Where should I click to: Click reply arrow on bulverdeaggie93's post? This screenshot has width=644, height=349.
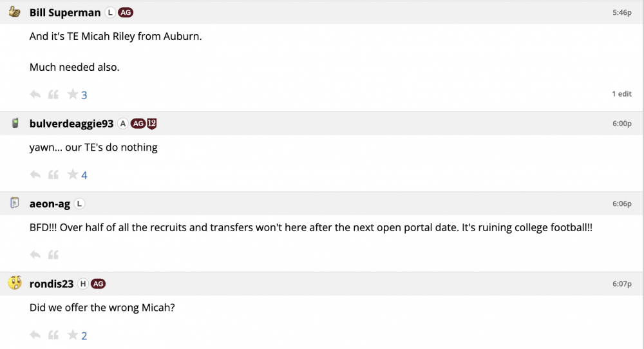coord(35,174)
